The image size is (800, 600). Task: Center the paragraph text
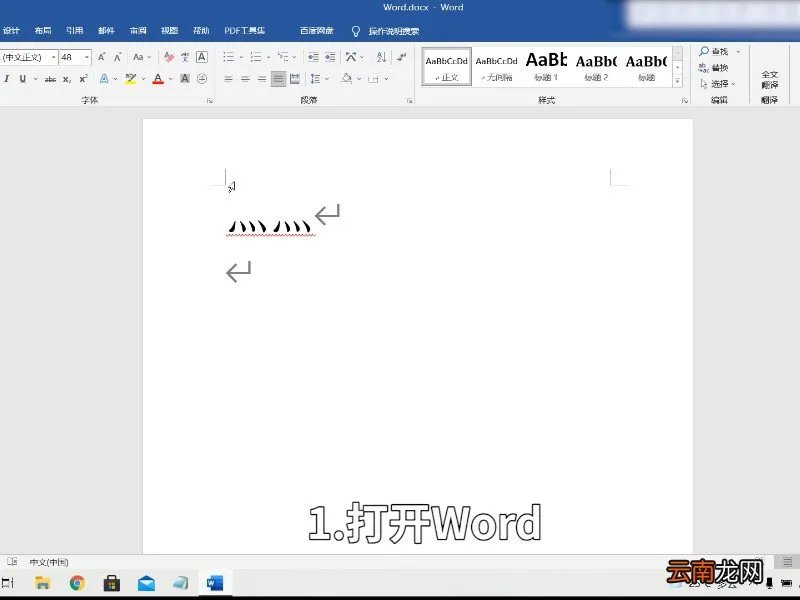(245, 79)
